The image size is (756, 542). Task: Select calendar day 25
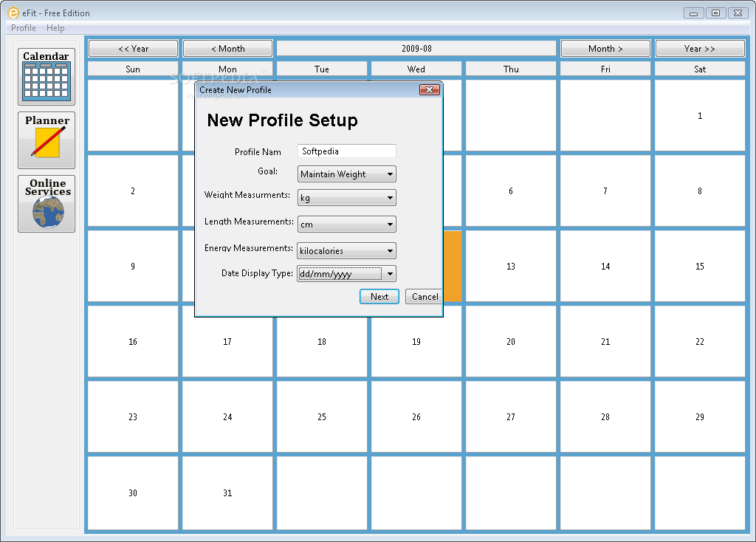point(322,416)
